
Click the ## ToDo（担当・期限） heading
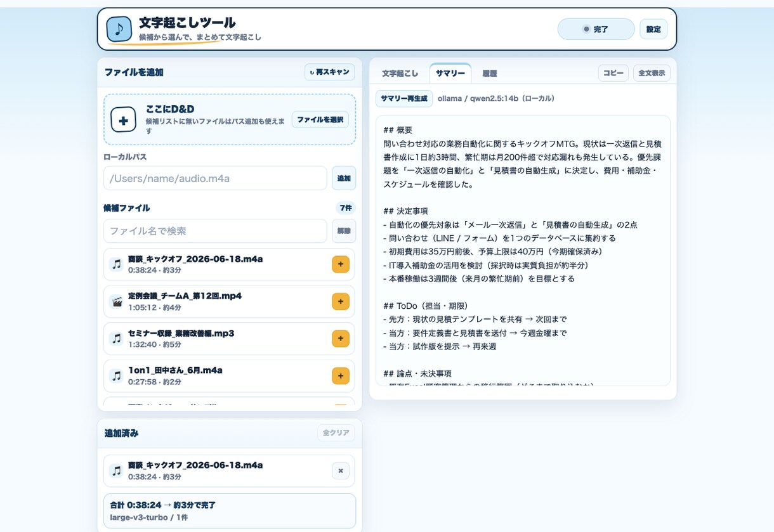tap(427, 306)
